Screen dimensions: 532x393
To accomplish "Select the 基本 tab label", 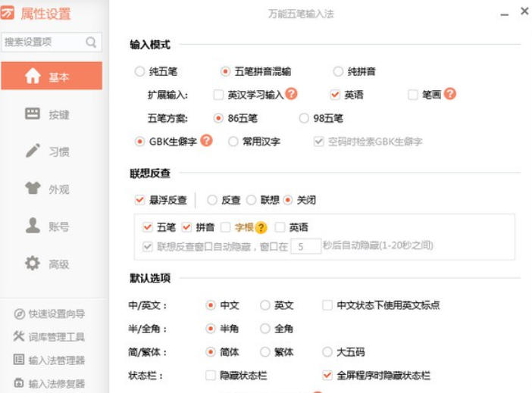I will (59, 77).
